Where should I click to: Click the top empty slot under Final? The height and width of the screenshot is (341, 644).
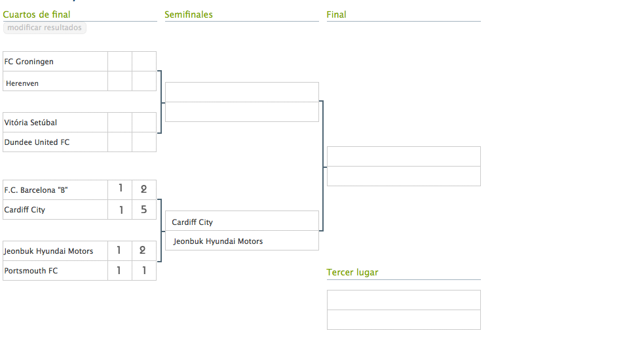pos(404,157)
